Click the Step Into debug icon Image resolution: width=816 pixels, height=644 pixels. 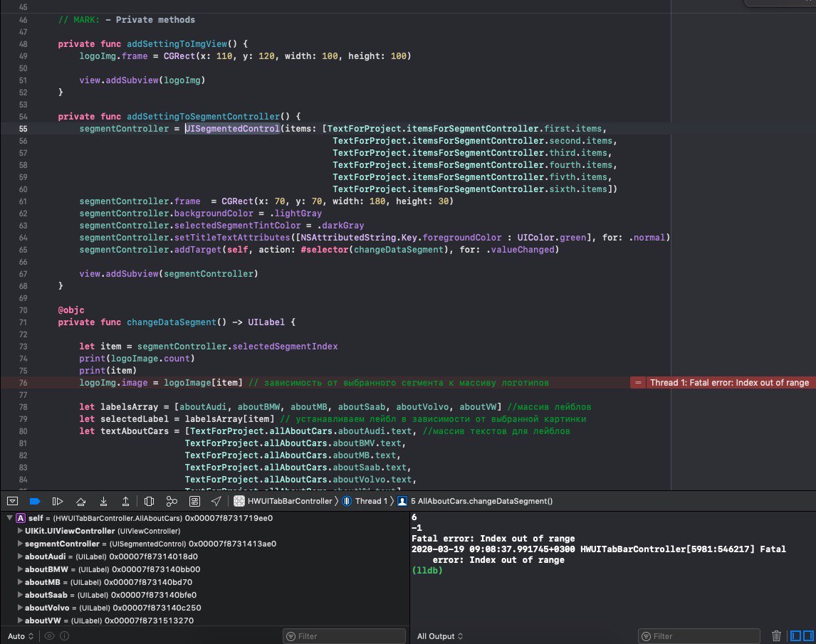(103, 501)
